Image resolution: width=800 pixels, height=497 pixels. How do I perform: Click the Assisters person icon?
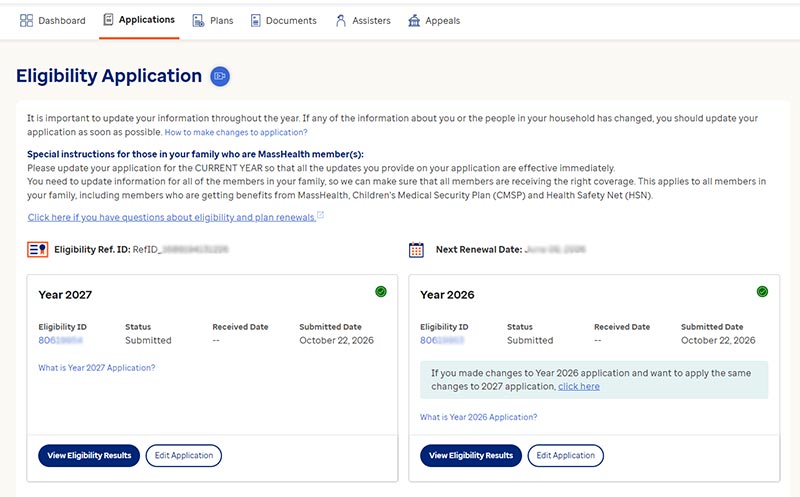[341, 20]
